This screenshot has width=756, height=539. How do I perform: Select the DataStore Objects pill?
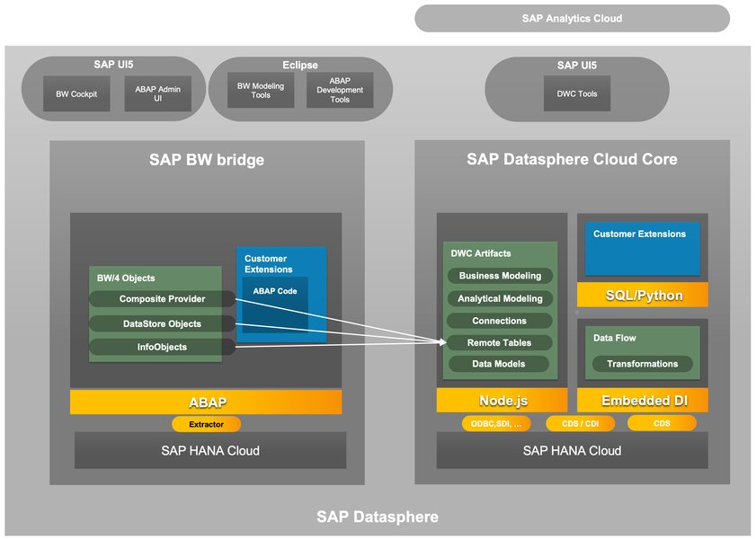pos(162,323)
